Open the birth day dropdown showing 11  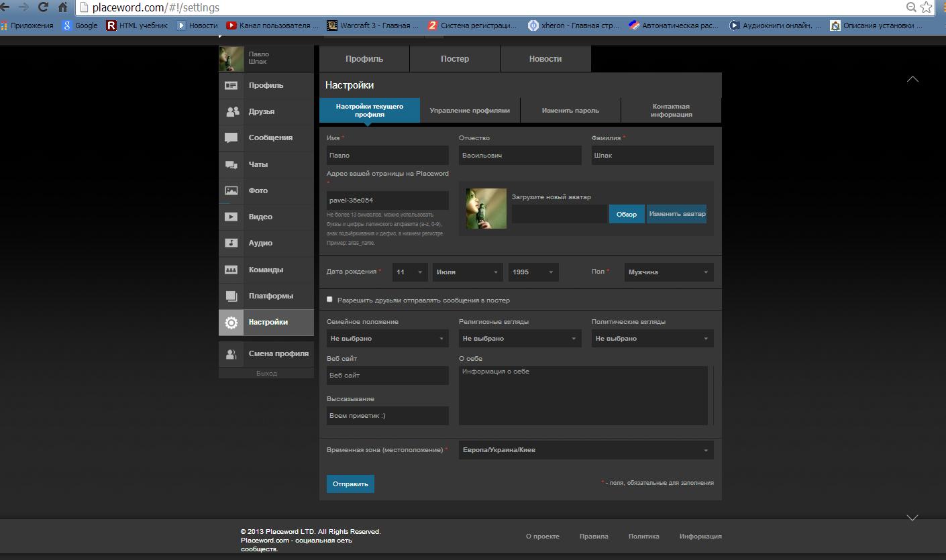pos(410,272)
